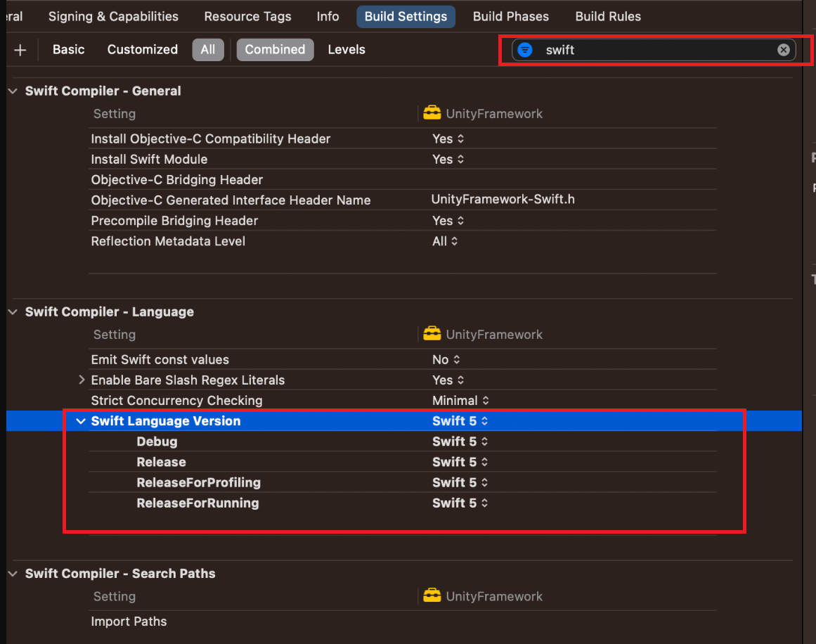This screenshot has width=816, height=644.
Task: Collapse the Swift Compiler - Search Paths section
Action: click(13, 574)
